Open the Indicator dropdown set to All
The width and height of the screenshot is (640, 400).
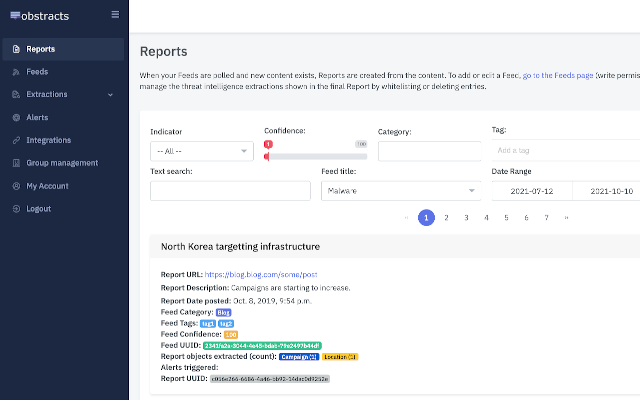[201, 151]
